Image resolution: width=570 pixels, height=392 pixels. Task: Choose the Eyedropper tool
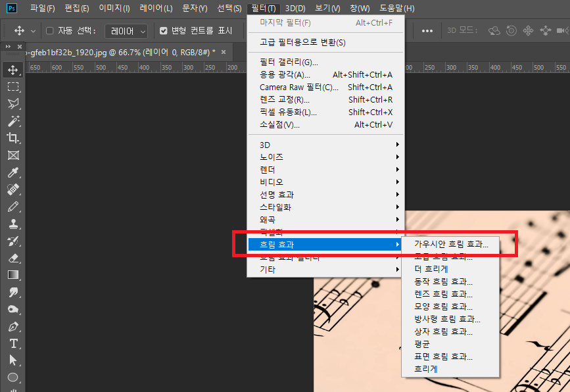[x=12, y=172]
